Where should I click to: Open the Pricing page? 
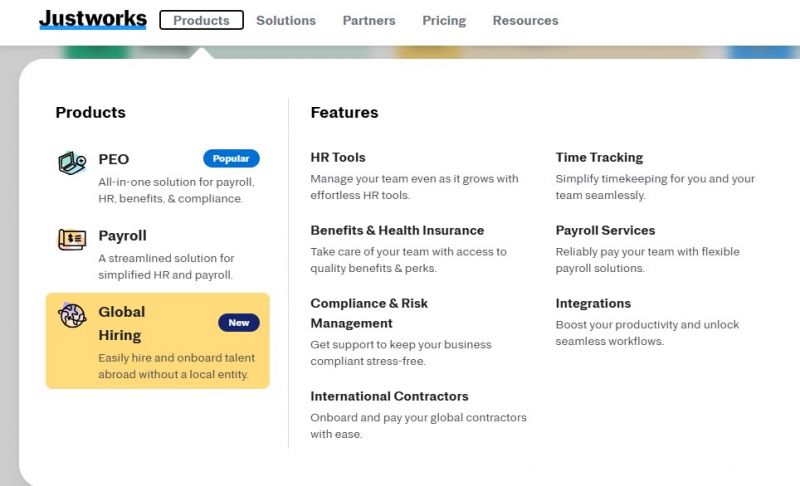pyautogui.click(x=444, y=20)
